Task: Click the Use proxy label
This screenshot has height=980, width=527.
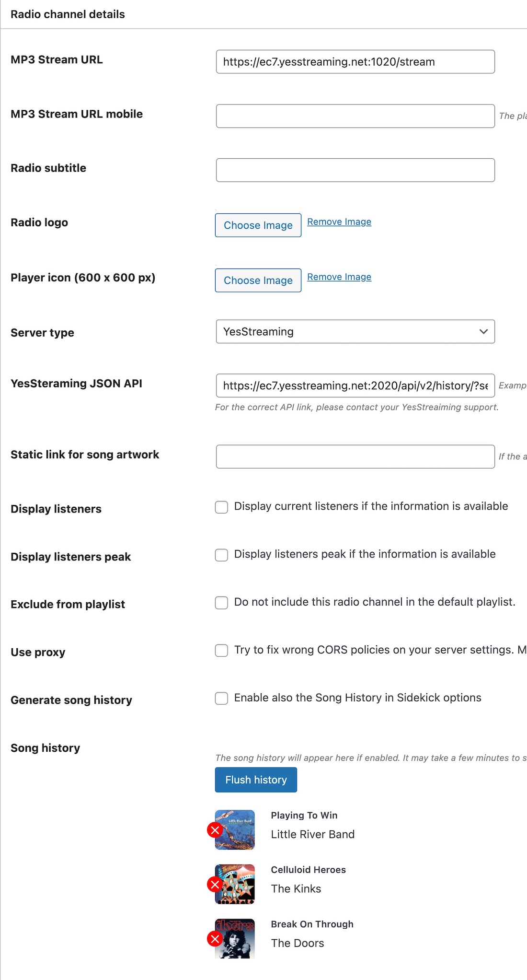Action: click(x=38, y=653)
